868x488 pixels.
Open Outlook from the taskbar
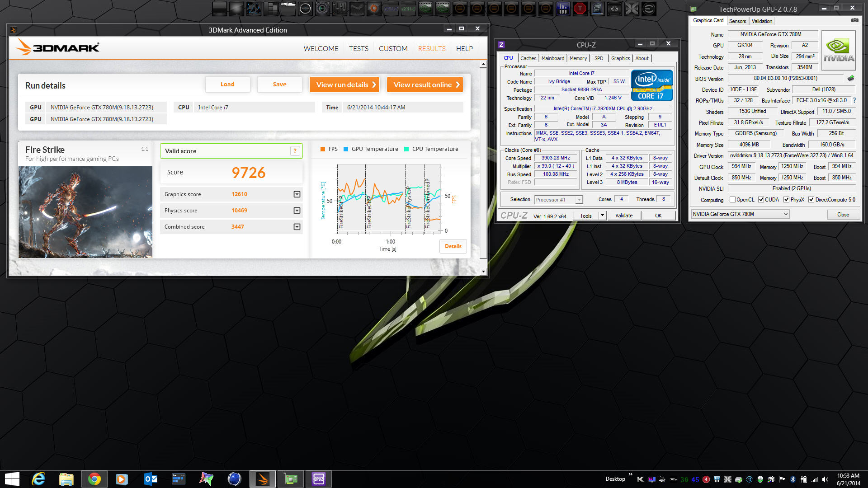coord(151,479)
